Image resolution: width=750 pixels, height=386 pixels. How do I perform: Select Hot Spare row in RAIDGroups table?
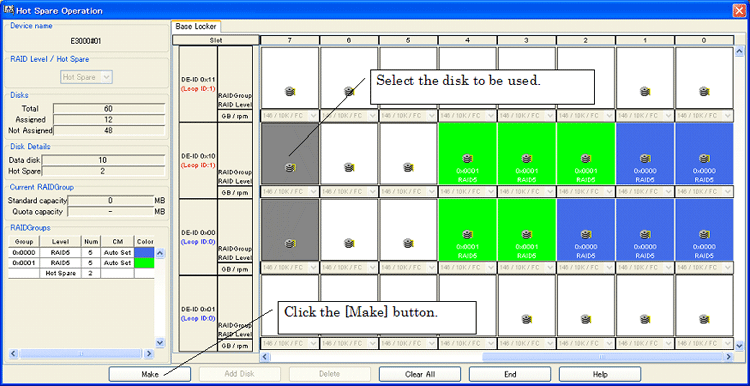click(x=81, y=274)
